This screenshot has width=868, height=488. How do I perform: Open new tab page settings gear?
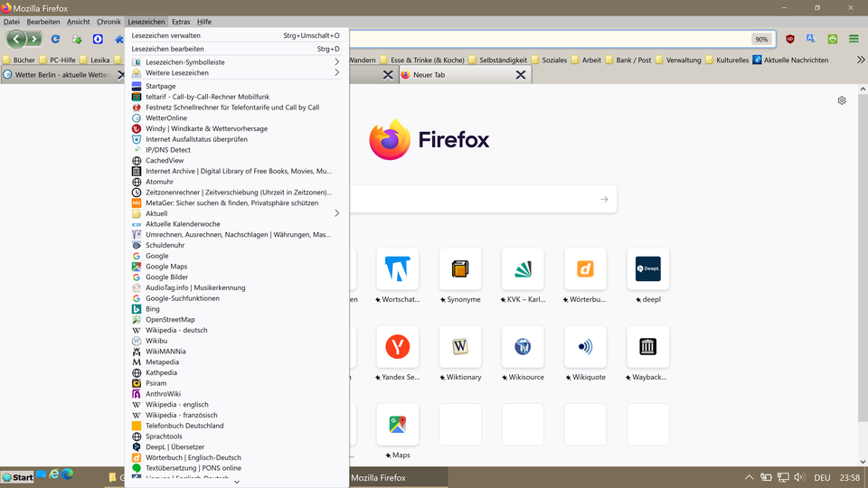point(842,100)
